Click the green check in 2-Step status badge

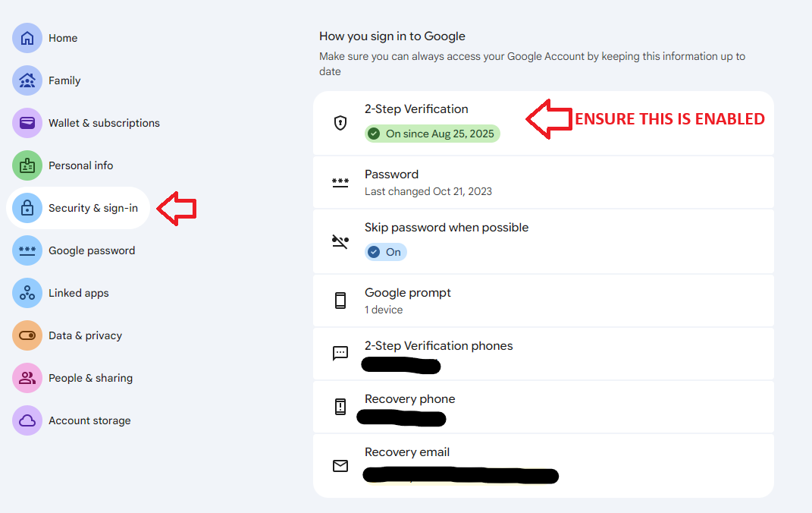[374, 134]
